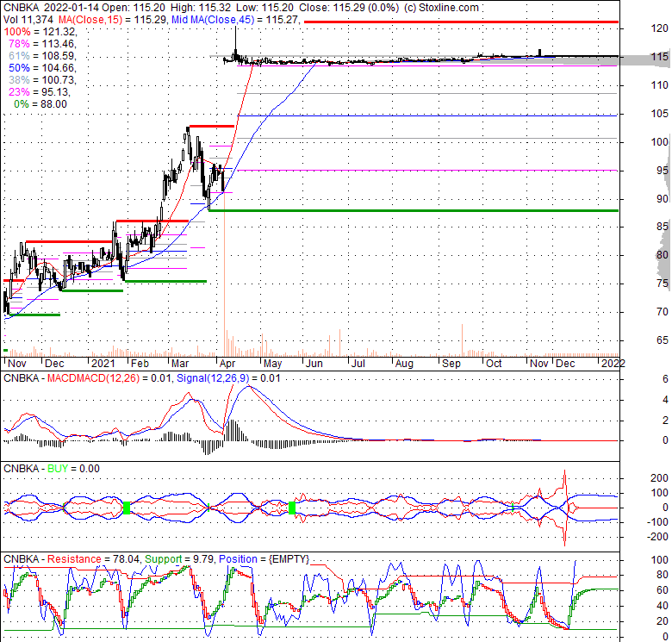This screenshot has height=642, width=672.
Task: Click the 'CNBKA 2022-01-14' ticker and date
Action: point(53,7)
